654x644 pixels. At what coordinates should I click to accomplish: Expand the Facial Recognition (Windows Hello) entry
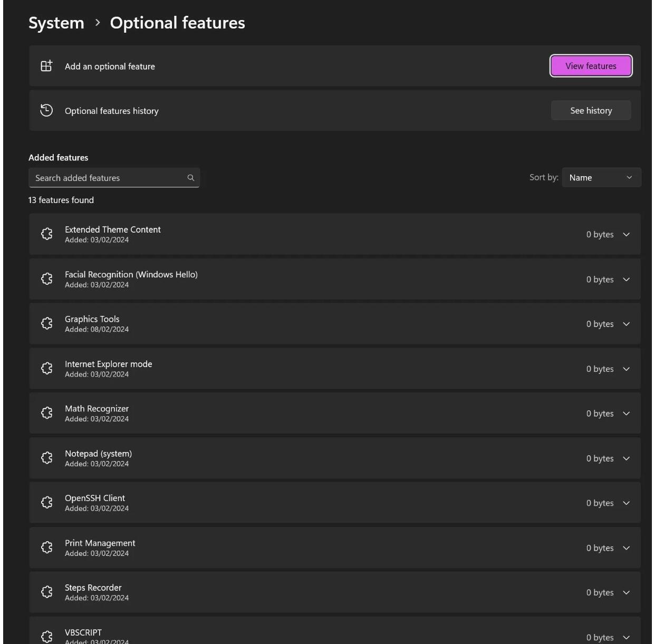click(626, 280)
